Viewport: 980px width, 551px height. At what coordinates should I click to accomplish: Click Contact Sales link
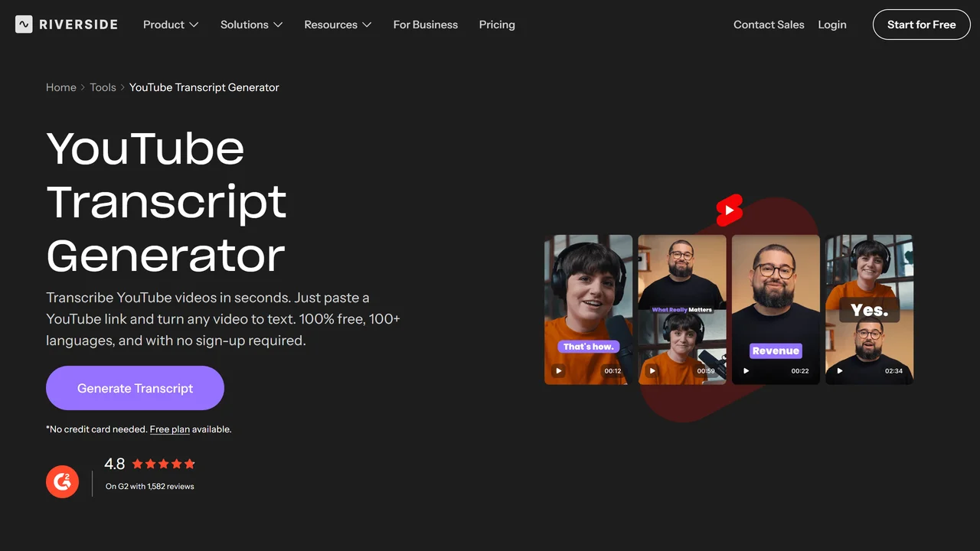click(x=769, y=24)
